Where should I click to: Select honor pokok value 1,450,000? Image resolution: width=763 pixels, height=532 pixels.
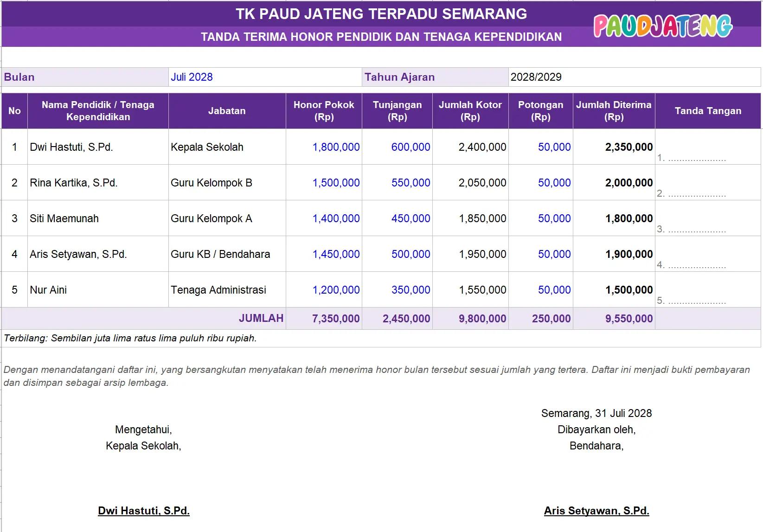pos(324,254)
